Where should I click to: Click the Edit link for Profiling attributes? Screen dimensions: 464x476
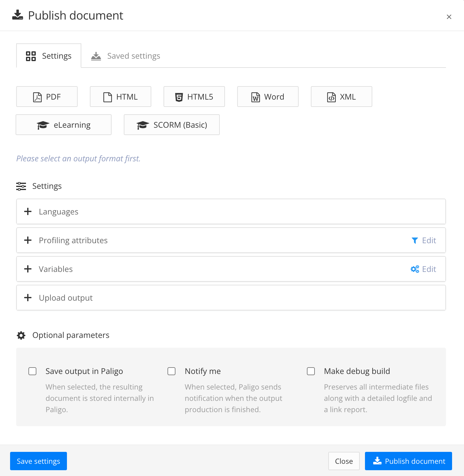[x=429, y=240]
